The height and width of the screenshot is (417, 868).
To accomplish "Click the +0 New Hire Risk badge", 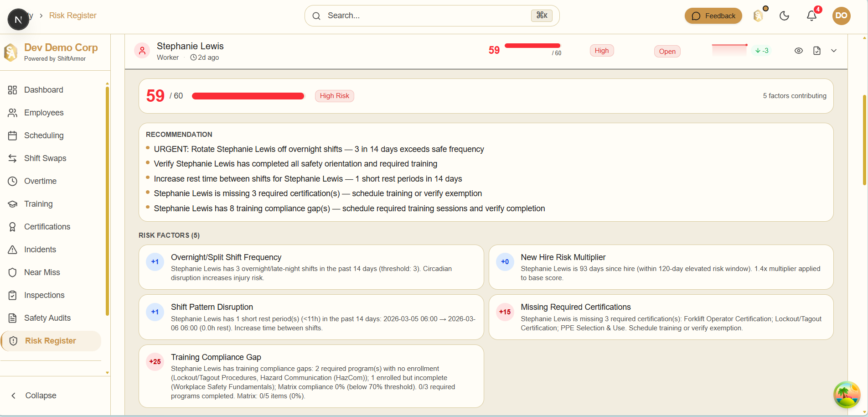I will pos(505,262).
